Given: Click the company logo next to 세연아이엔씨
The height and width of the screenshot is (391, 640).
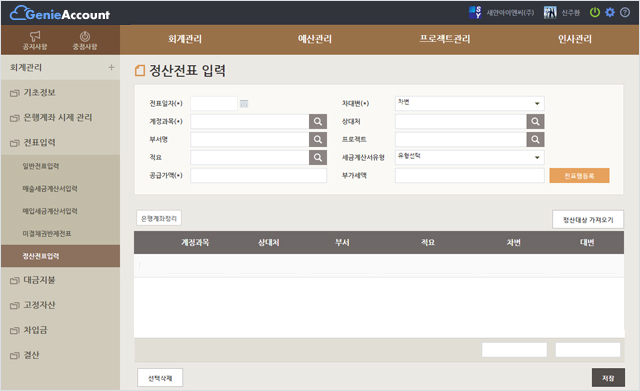Looking at the screenshot, I should (475, 13).
